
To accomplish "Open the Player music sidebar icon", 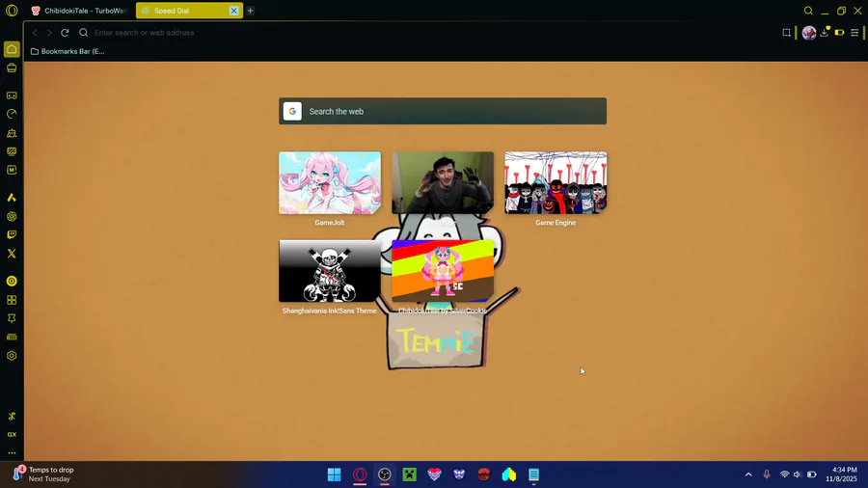I will [x=12, y=281].
